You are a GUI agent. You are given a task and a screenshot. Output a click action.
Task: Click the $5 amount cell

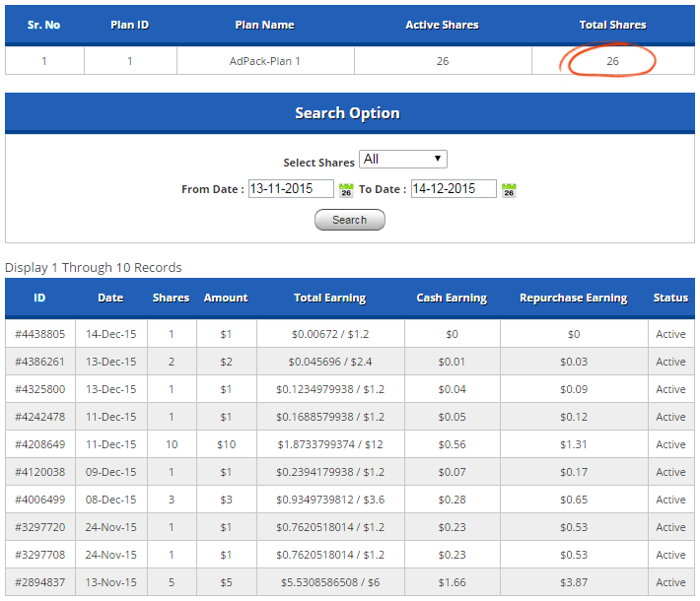pyautogui.click(x=227, y=582)
